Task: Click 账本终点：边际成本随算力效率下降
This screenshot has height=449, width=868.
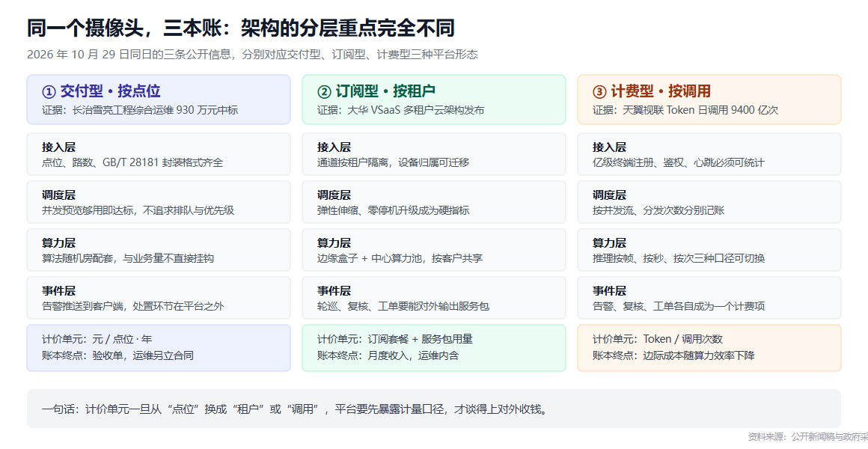Action: (x=673, y=355)
